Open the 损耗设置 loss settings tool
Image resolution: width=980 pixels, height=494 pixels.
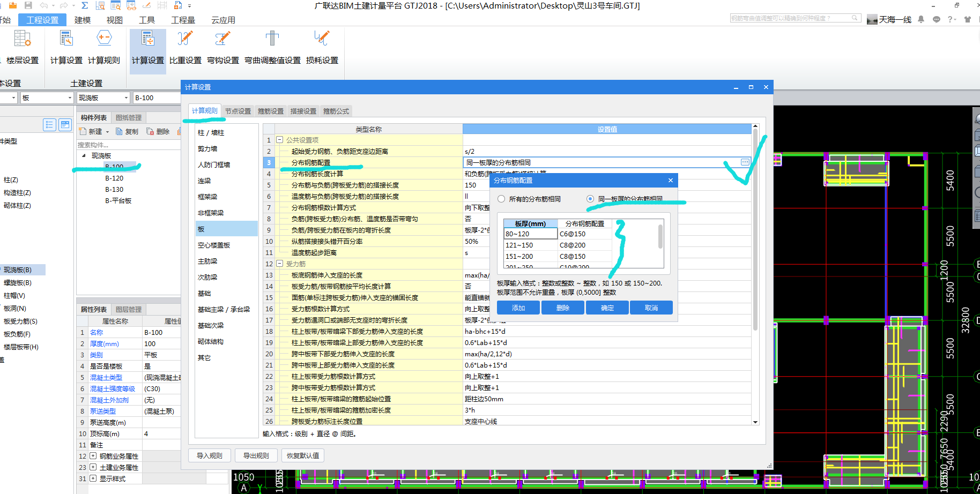(322, 47)
